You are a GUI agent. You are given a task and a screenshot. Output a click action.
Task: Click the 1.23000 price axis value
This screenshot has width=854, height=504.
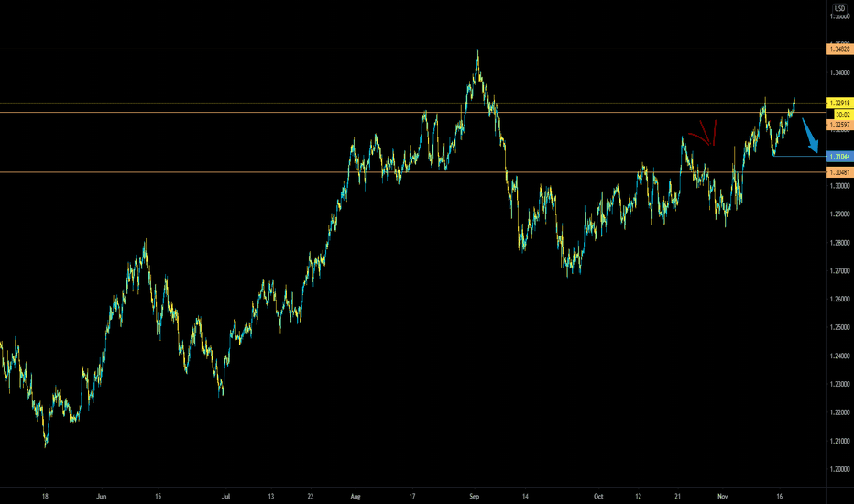point(840,384)
